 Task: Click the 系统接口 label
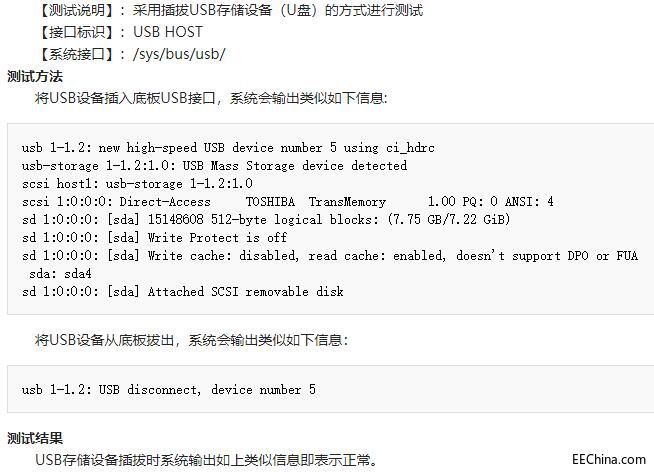coord(77,54)
